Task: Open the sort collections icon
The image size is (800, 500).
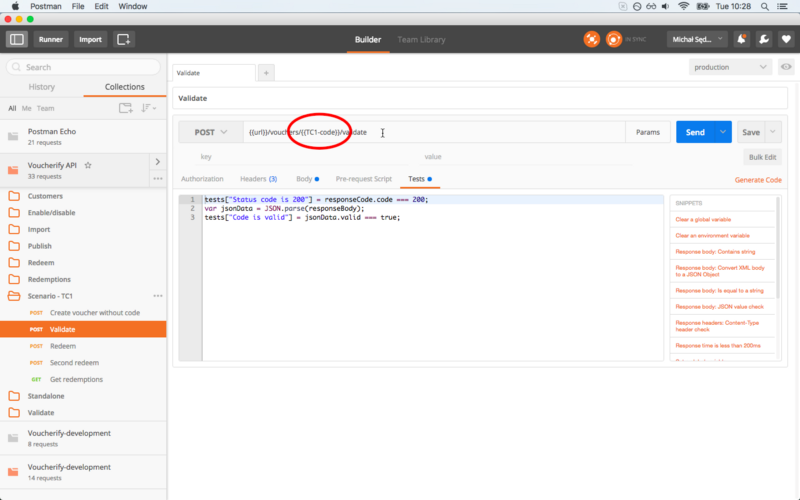Action: [148, 108]
